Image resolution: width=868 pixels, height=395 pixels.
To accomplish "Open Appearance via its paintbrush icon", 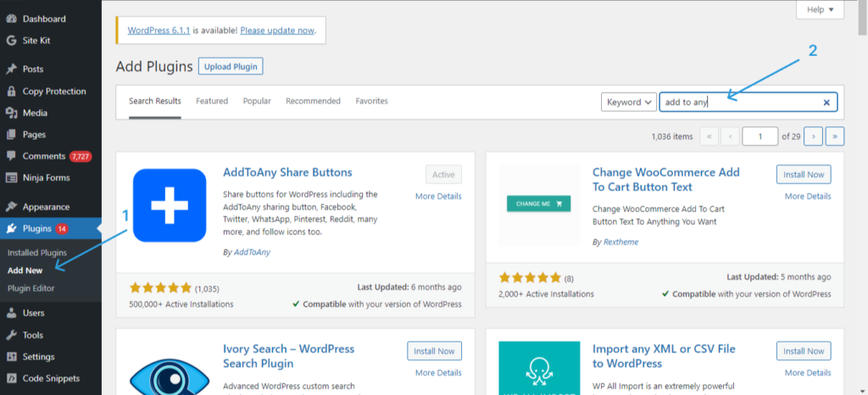I will pos(11,207).
